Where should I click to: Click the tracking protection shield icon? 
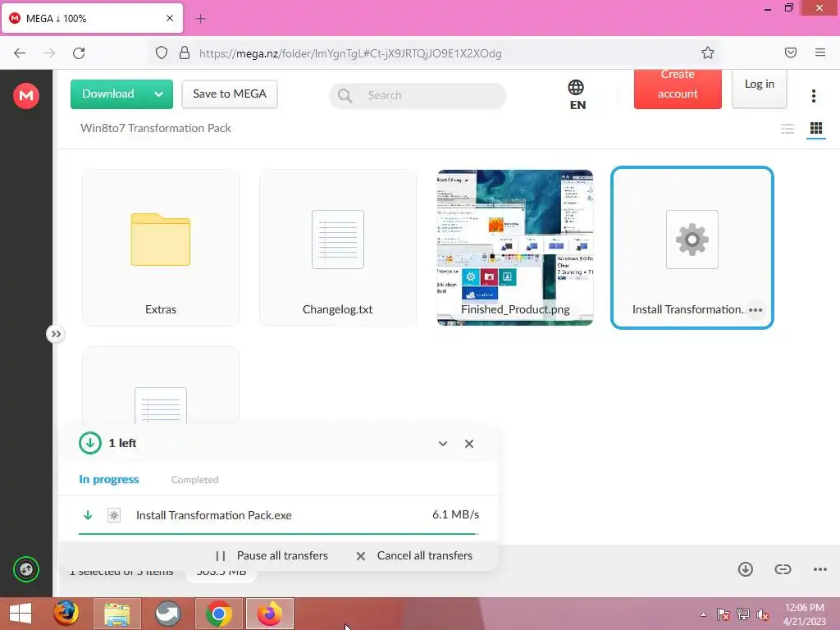pyautogui.click(x=162, y=52)
